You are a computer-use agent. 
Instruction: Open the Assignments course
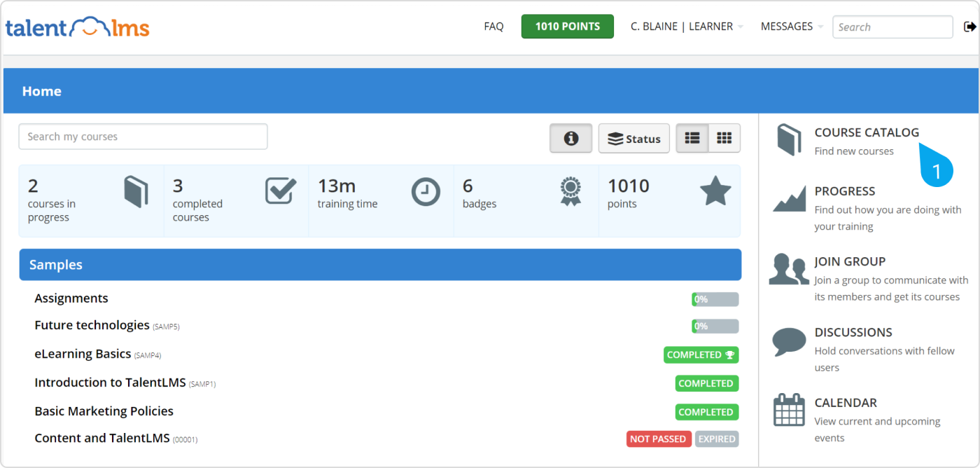coord(71,298)
